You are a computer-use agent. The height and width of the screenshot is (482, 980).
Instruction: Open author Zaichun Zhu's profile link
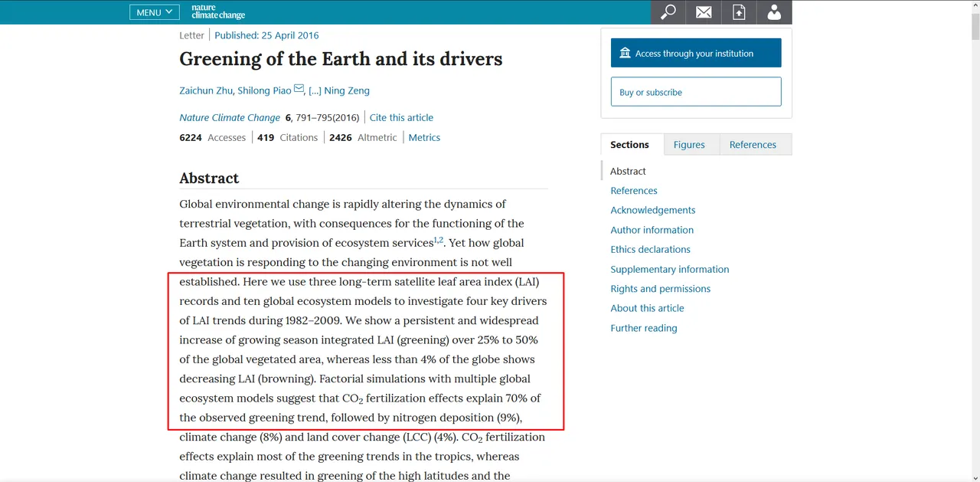[206, 90]
